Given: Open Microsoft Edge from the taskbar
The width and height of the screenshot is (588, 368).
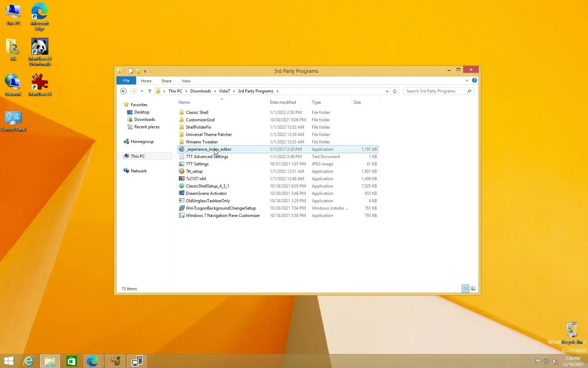Looking at the screenshot, I should (x=92, y=361).
